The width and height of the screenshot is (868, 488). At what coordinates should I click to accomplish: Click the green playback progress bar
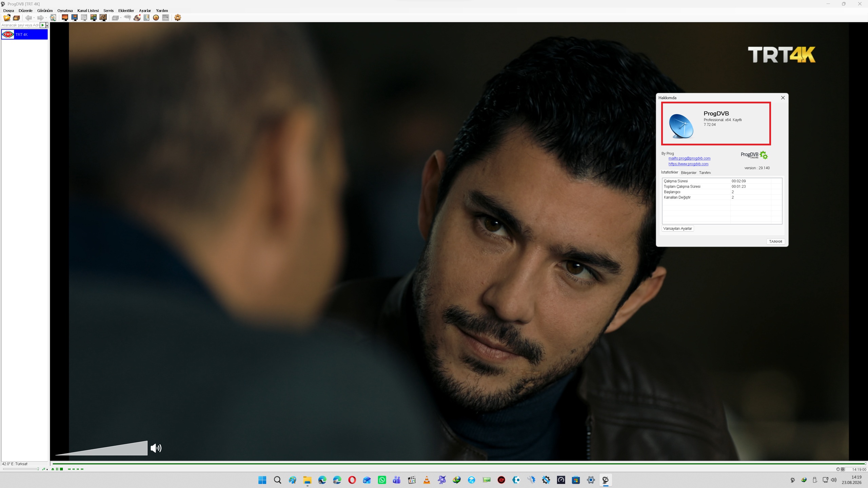coord(459,463)
